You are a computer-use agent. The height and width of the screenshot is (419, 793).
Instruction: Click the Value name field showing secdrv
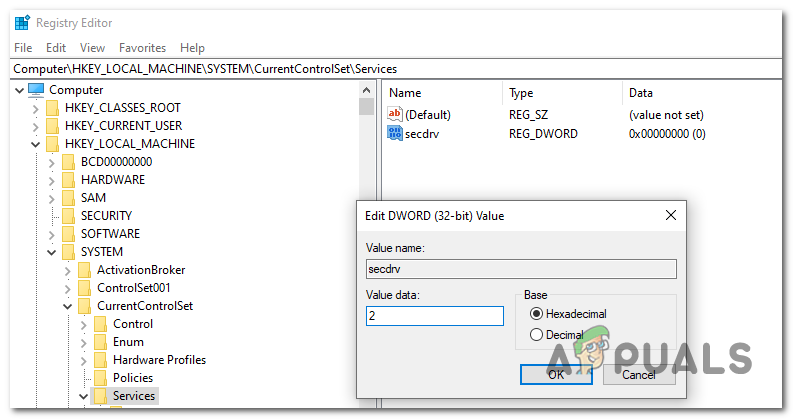(x=521, y=269)
